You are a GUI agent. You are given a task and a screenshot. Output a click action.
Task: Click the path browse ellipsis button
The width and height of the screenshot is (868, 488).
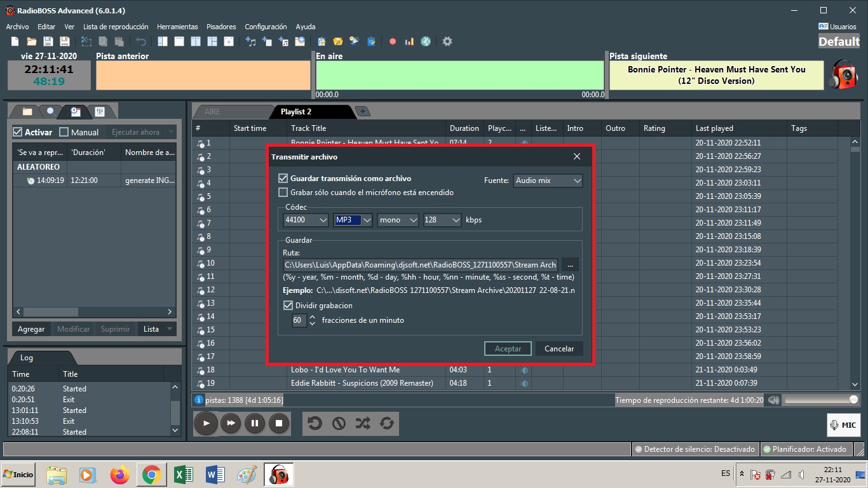point(570,264)
